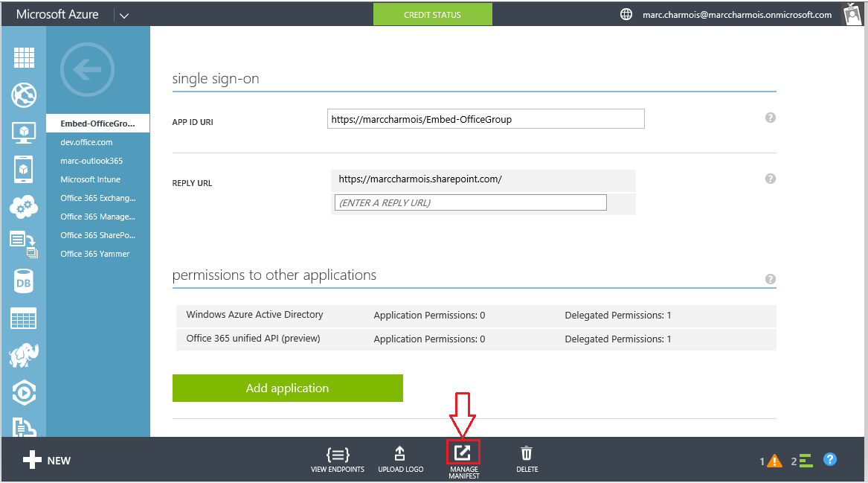Click help icon beside App ID URI
Image resolution: width=868 pixels, height=483 pixels.
770,118
